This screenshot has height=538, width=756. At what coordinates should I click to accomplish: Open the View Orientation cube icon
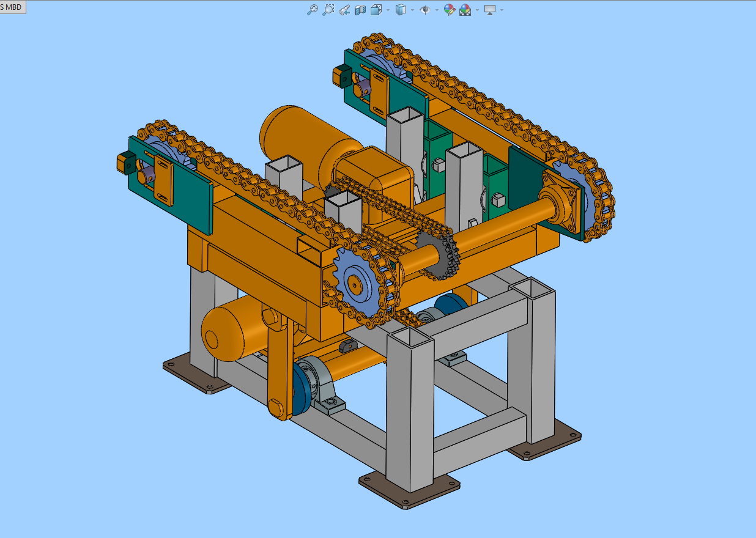[376, 10]
